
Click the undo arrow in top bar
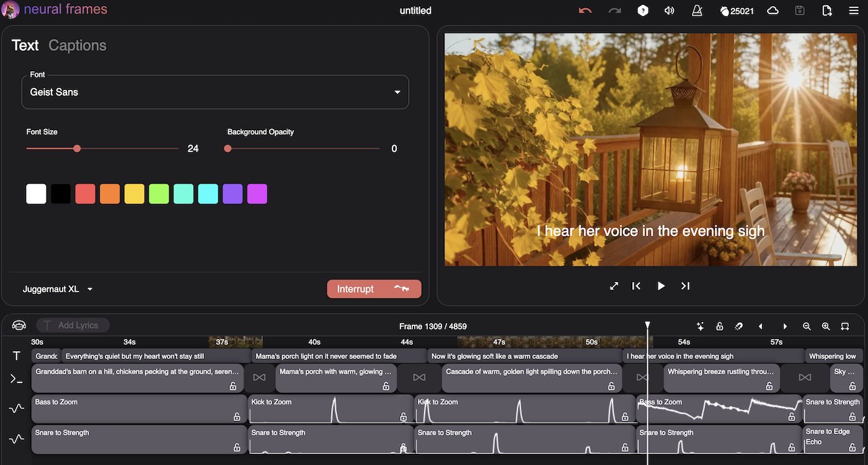point(585,11)
